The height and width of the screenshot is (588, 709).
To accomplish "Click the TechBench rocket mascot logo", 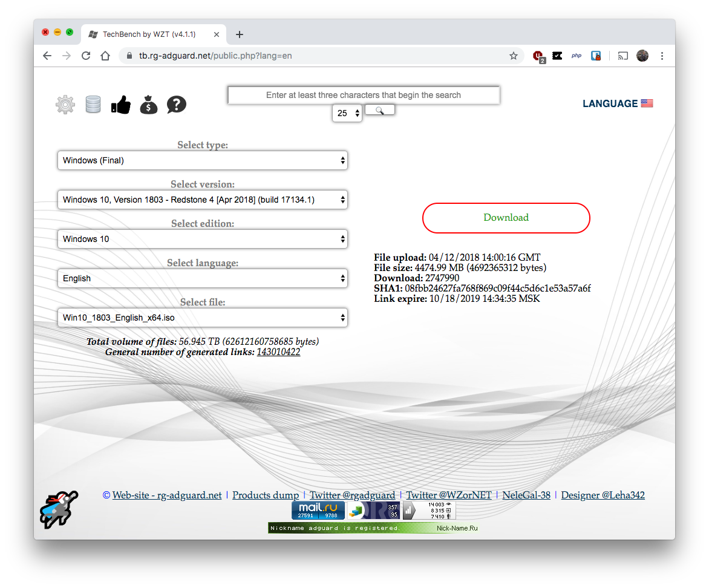I will pos(58,509).
